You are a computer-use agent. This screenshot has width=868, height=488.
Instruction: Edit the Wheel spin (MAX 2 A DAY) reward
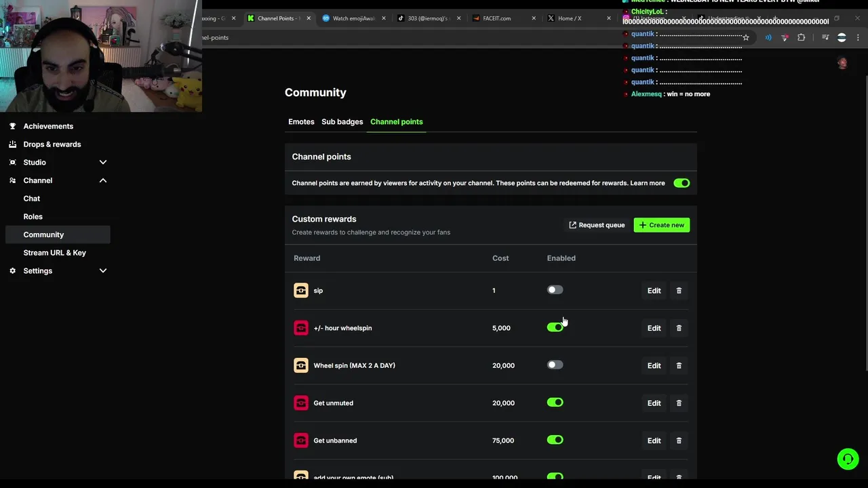pos(654,366)
